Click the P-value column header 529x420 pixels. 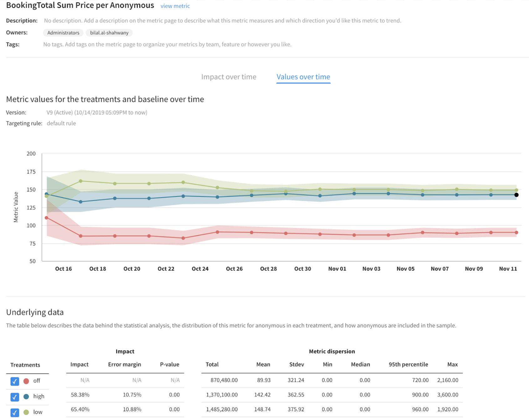click(x=169, y=365)
